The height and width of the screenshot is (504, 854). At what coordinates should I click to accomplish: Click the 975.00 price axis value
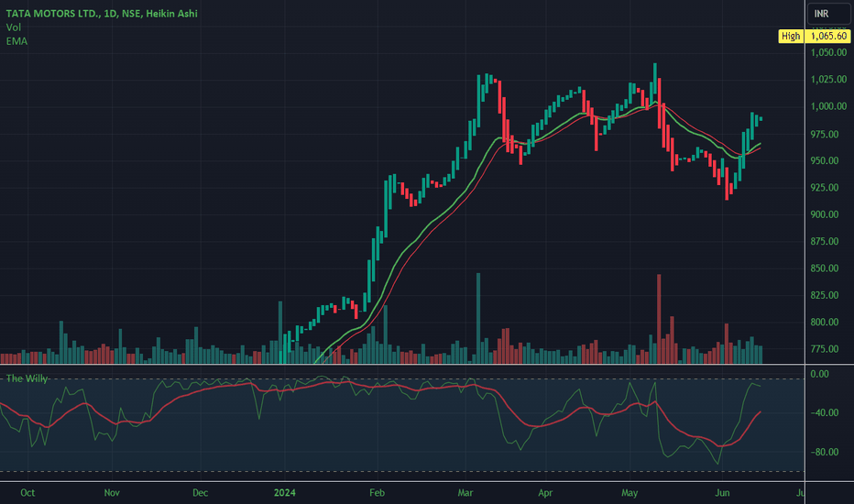pos(825,135)
